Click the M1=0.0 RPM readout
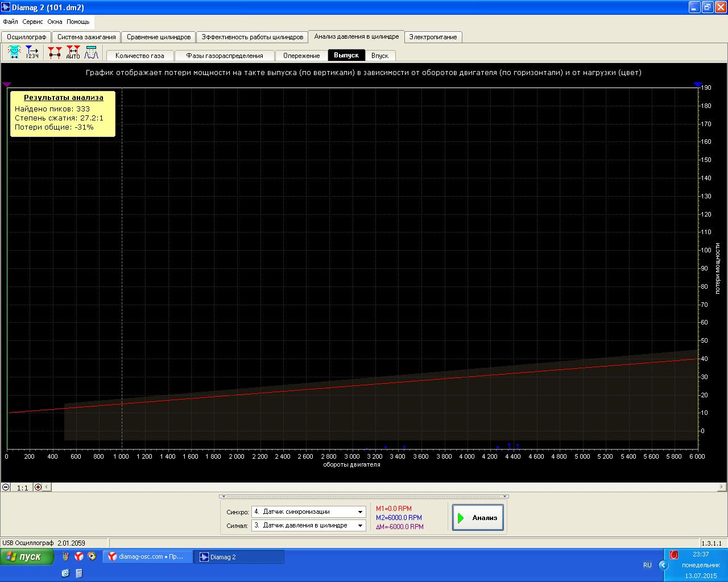Image resolution: width=728 pixels, height=582 pixels. point(394,509)
